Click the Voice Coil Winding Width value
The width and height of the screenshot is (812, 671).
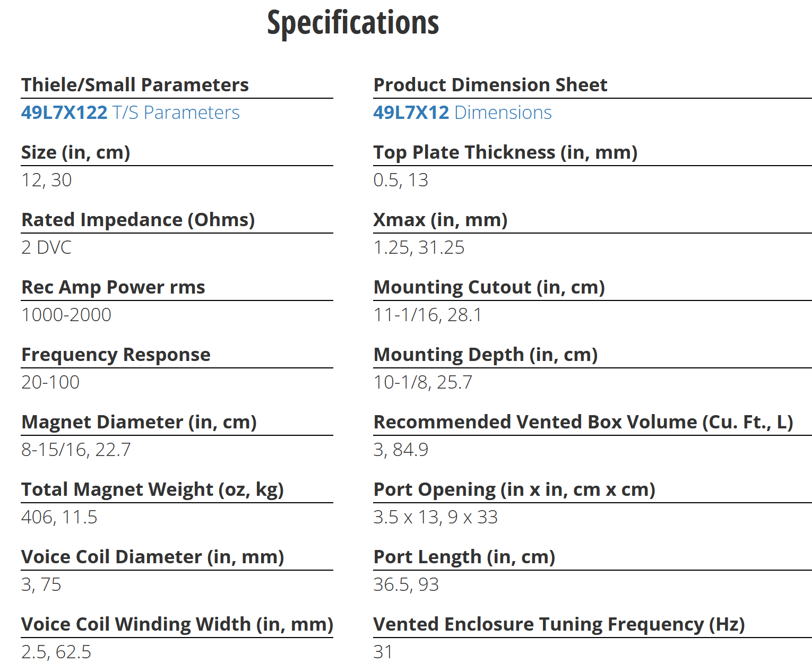coord(56,652)
